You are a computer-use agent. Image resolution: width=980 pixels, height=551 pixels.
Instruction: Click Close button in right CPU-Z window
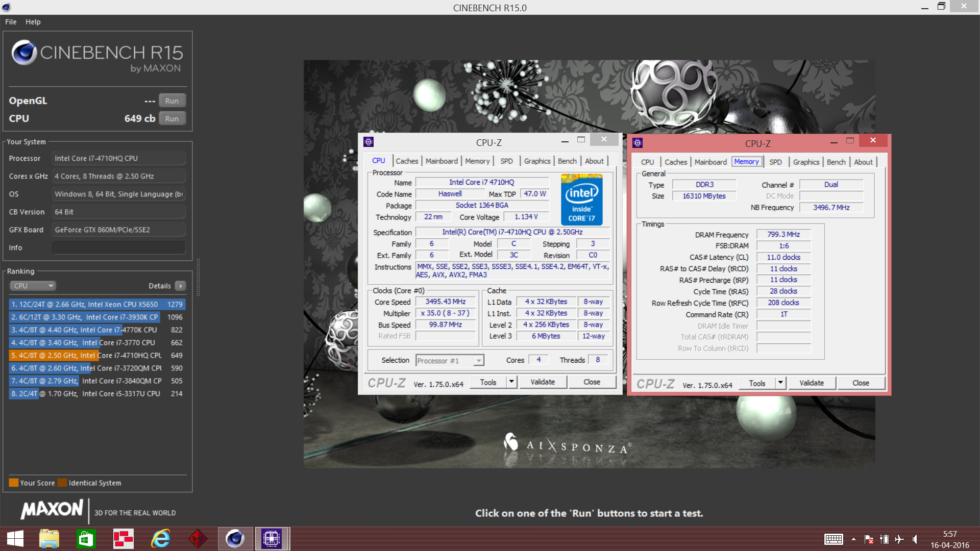pos(861,383)
